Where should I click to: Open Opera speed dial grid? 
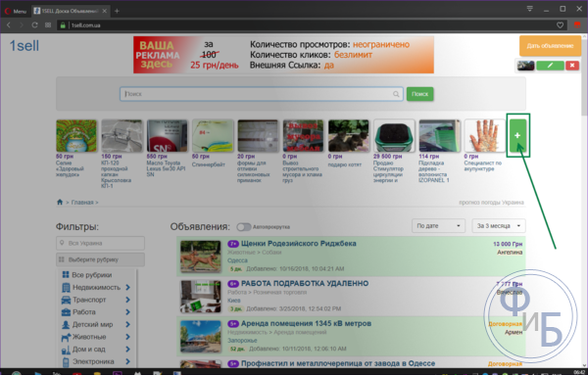tap(48, 25)
